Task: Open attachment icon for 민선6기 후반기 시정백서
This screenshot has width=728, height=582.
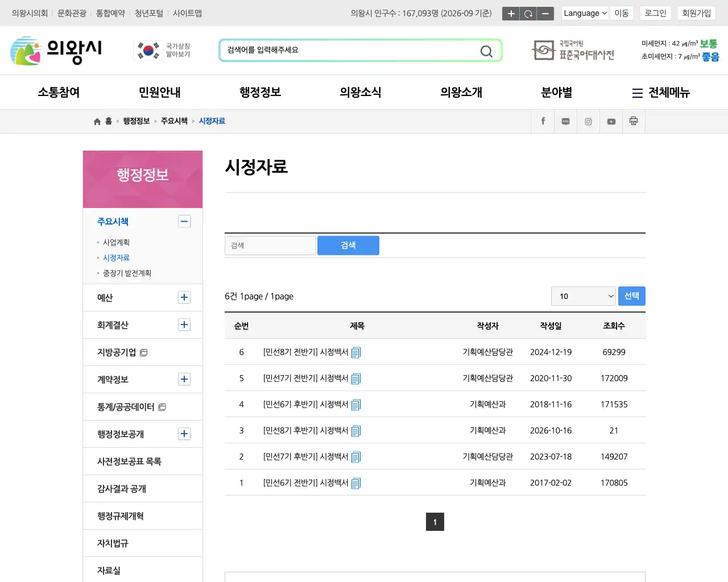Action: (x=356, y=405)
